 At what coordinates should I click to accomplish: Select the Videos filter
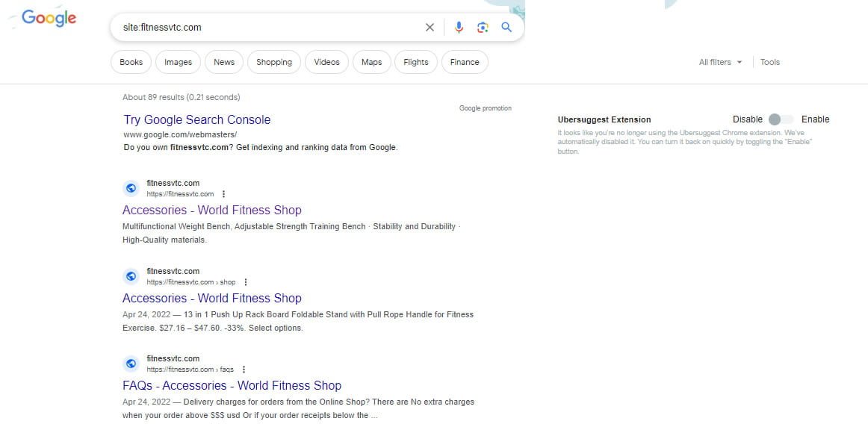[326, 62]
